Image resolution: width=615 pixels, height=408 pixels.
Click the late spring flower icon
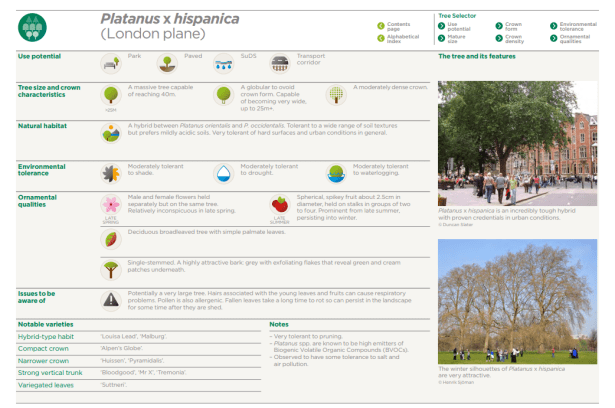(x=112, y=205)
